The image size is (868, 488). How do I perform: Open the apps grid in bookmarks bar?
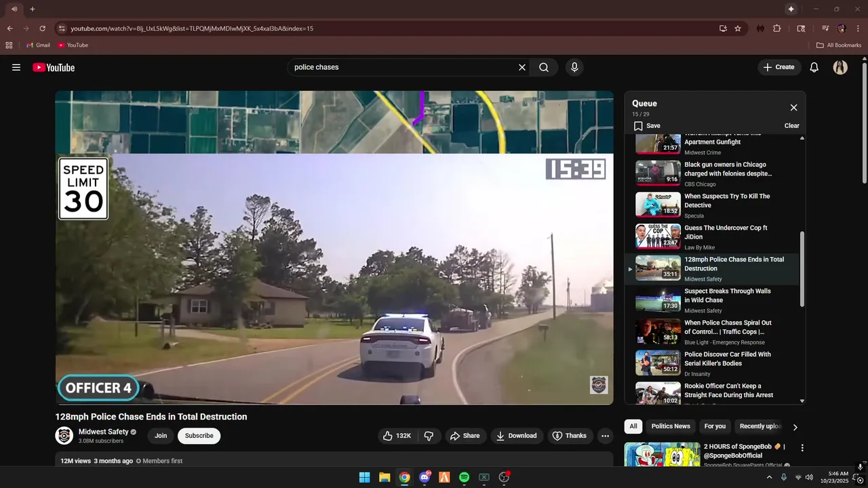click(x=9, y=45)
